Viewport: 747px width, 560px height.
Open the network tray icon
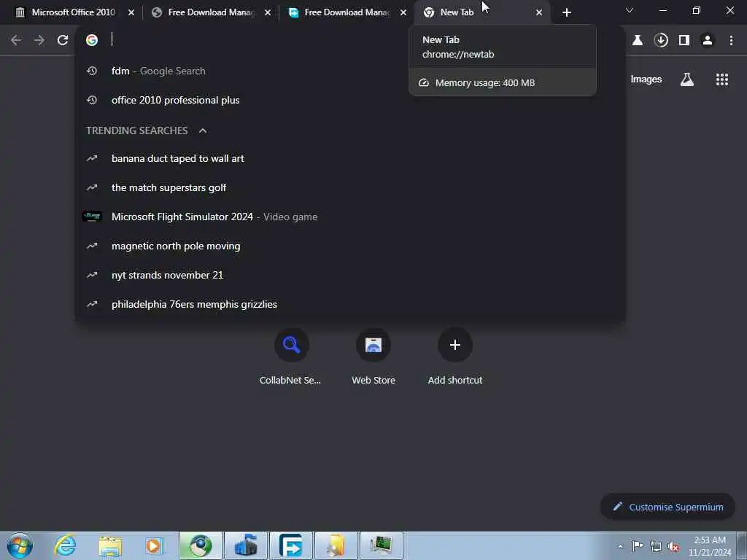(x=656, y=546)
